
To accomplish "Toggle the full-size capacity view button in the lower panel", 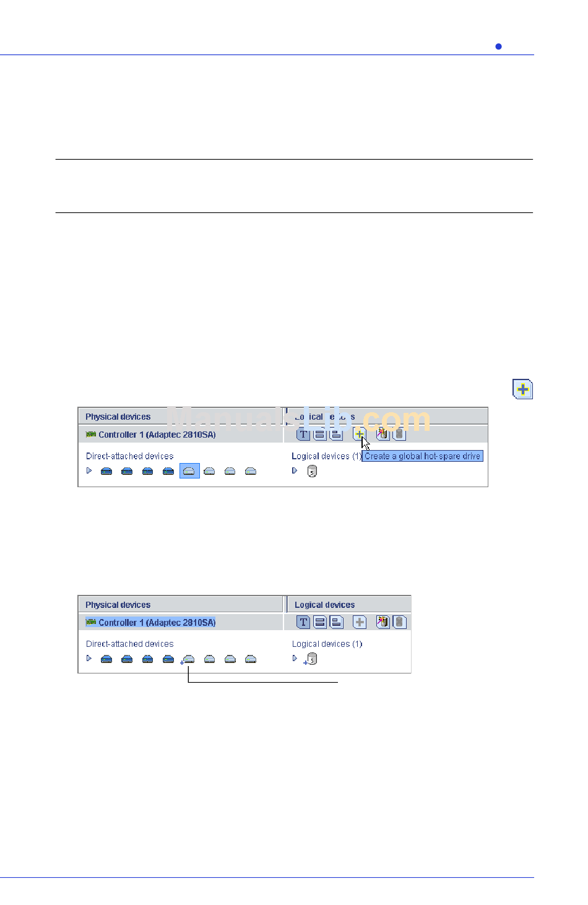I will [x=320, y=622].
